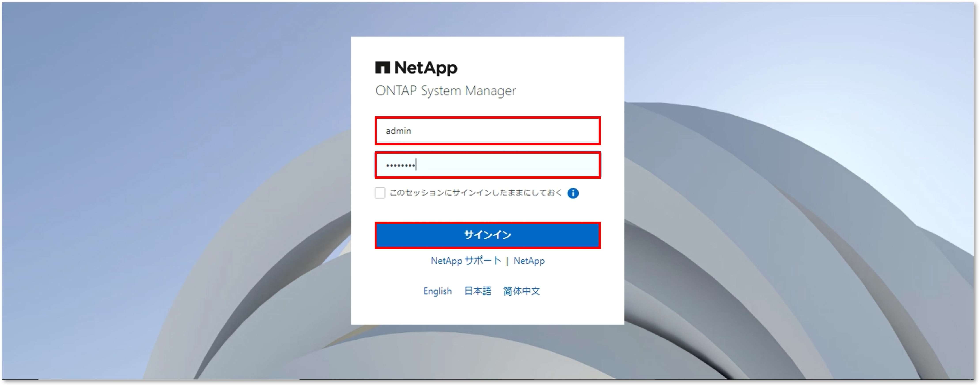Follow the NetApp link beside サポート
Screen dimensions: 980x386
529,261
